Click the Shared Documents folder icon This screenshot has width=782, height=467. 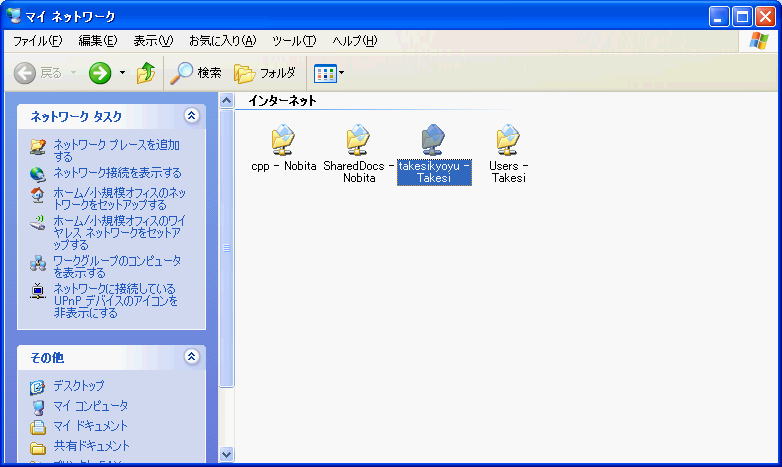[x=37, y=448]
